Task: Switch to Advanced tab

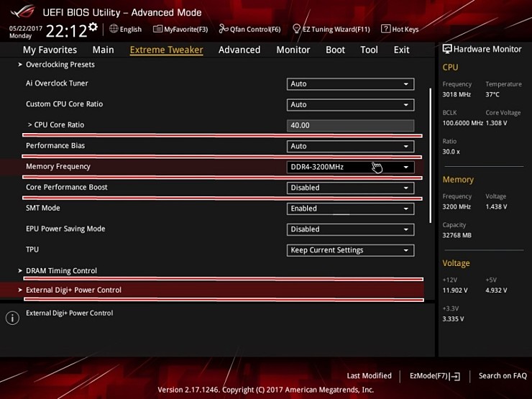Action: 239,50
